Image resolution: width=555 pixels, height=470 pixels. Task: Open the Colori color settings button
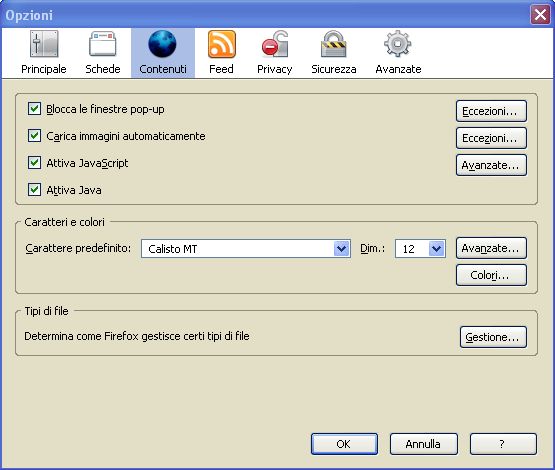(x=491, y=275)
